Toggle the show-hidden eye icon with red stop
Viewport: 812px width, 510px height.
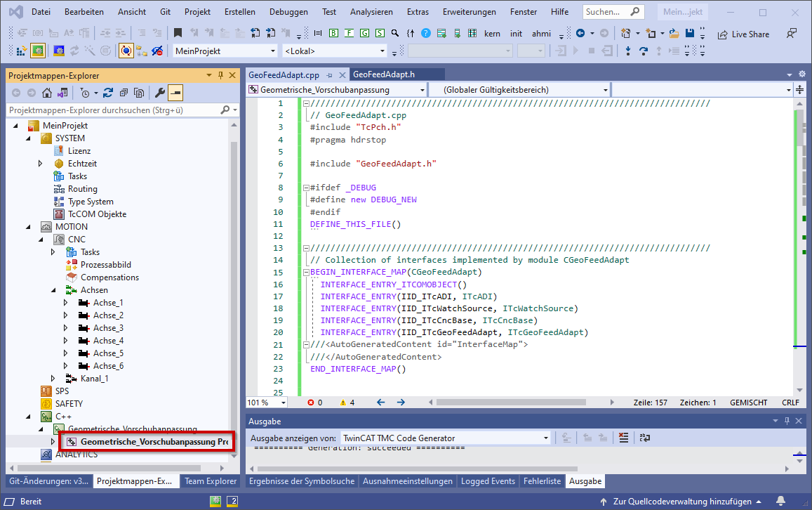[157, 51]
